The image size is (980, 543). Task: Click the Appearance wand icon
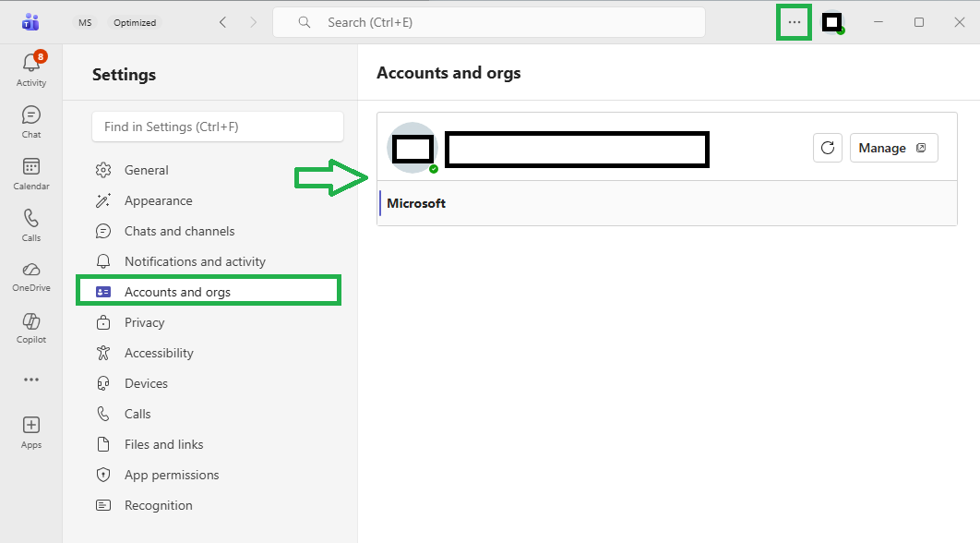(x=103, y=200)
